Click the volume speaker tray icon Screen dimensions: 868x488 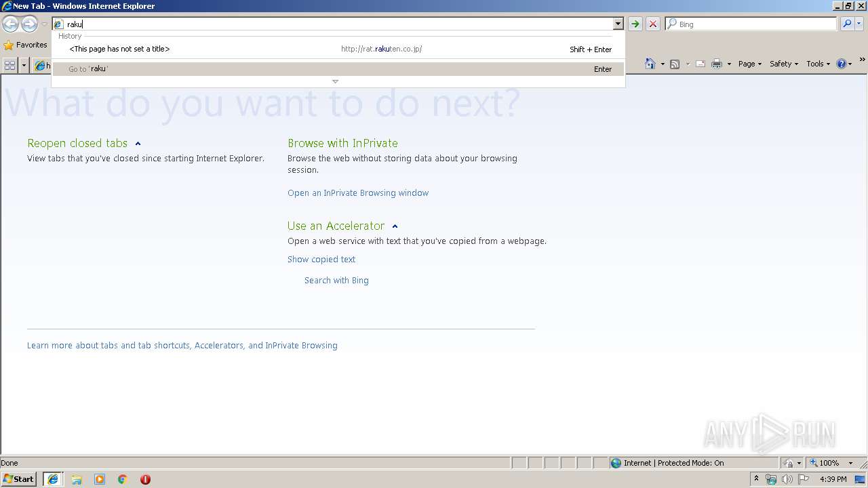(x=787, y=479)
